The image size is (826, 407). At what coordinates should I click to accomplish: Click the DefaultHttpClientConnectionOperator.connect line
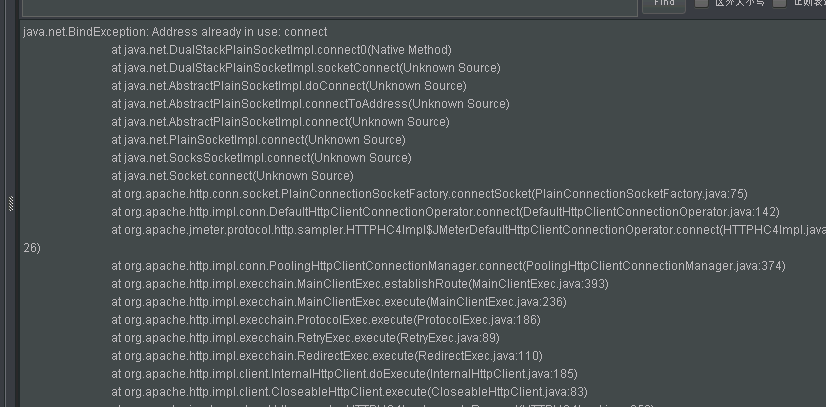445,212
